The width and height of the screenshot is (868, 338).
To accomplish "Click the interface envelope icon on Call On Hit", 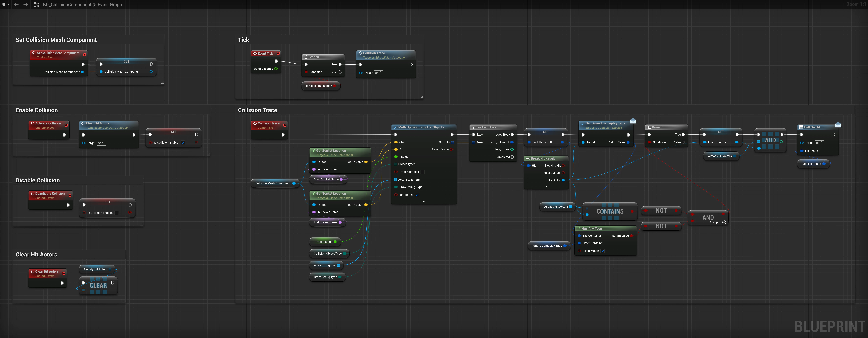I will point(838,125).
